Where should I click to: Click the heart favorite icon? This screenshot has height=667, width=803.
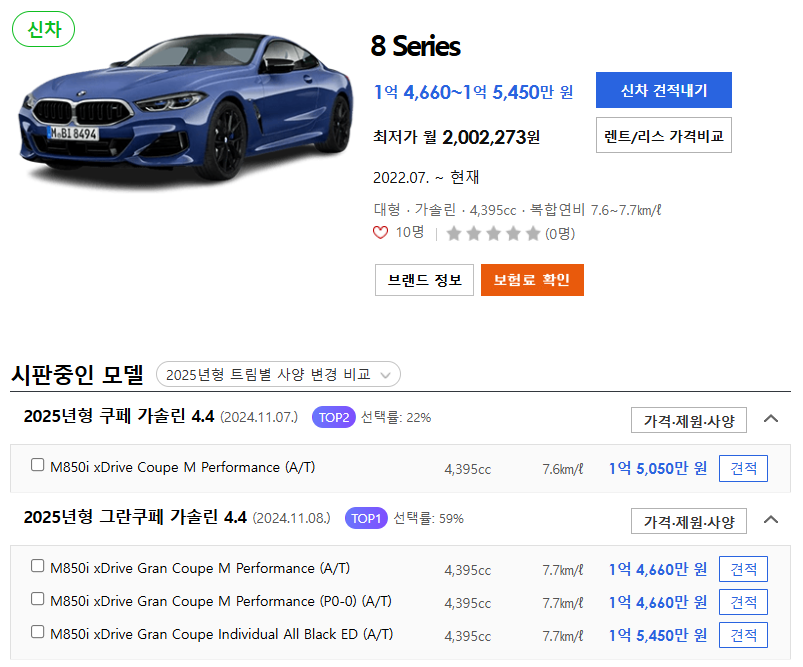380,233
